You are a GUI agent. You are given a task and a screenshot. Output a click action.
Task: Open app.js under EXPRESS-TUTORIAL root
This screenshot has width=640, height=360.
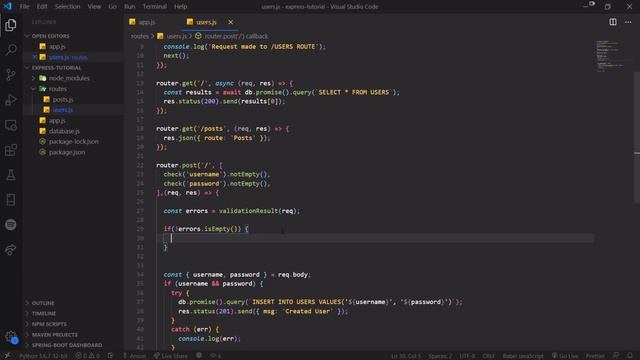[57, 120]
